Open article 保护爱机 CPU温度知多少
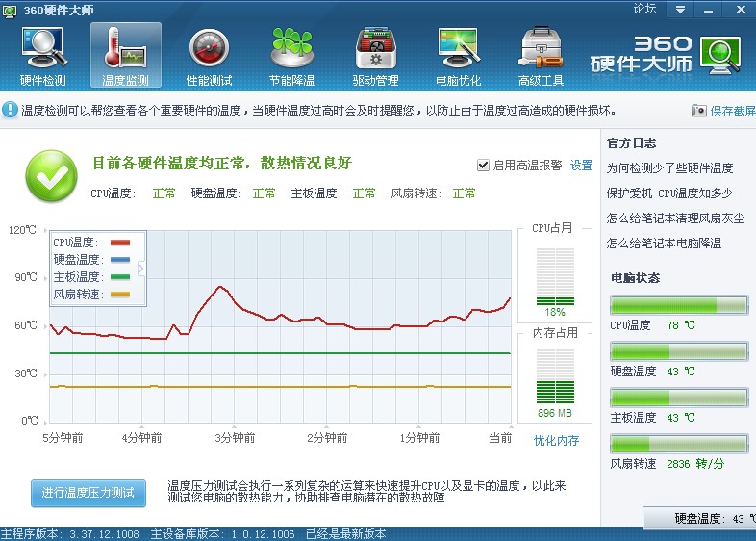756x541 pixels. tap(669, 193)
